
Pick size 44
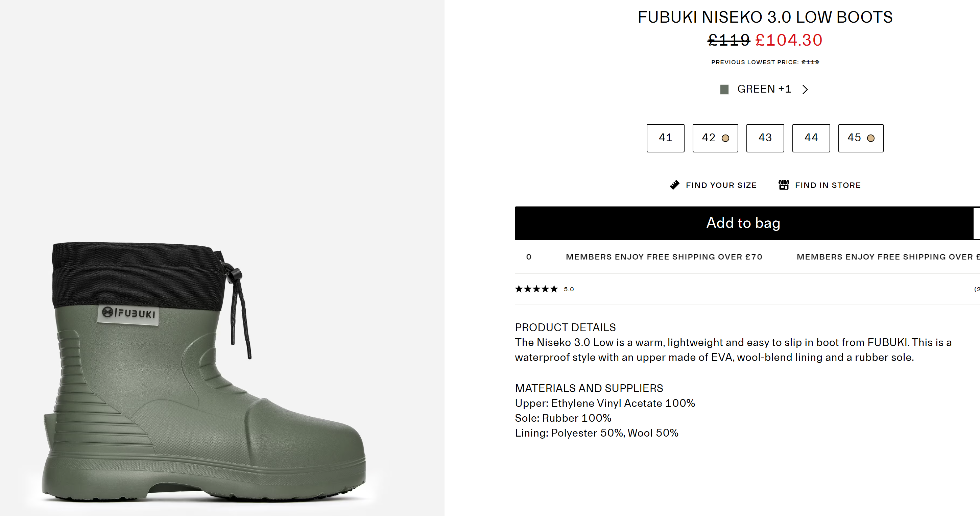[811, 138]
